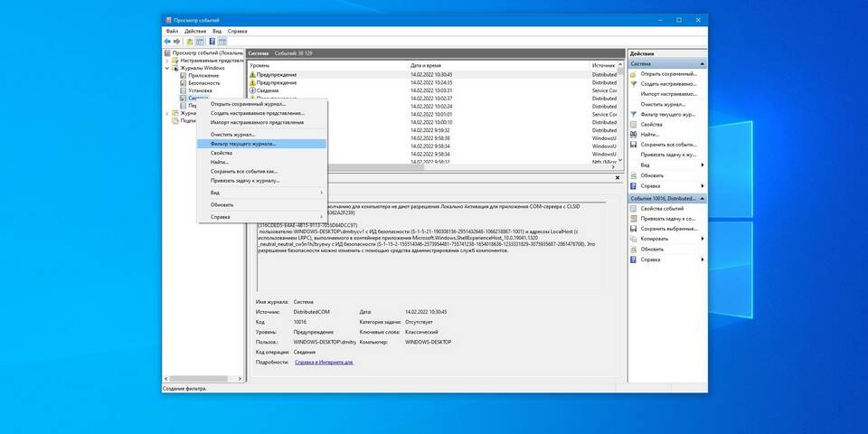Click the Up one level folder toolbar icon

click(190, 42)
